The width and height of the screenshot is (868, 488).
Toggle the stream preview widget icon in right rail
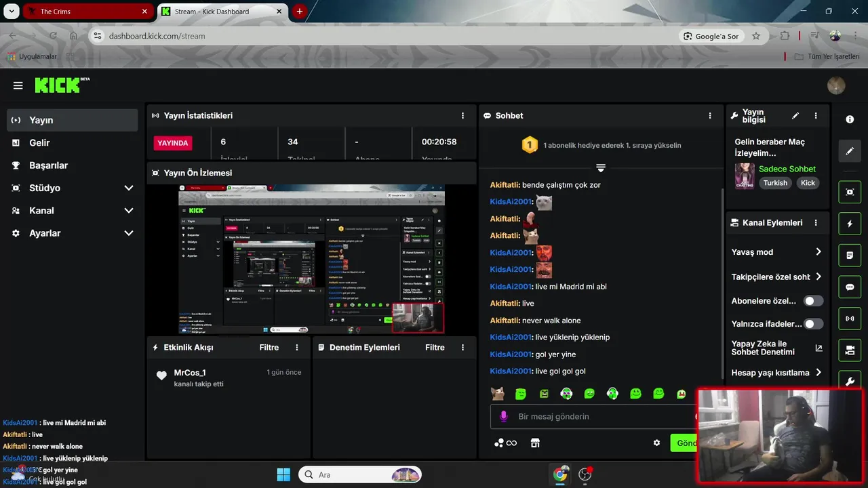pyautogui.click(x=850, y=192)
